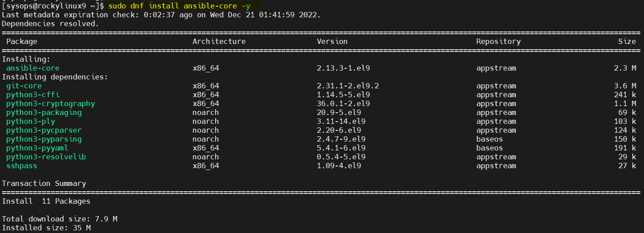
Task: Click the '103 k' size of python3-ply
Action: coord(625,121)
